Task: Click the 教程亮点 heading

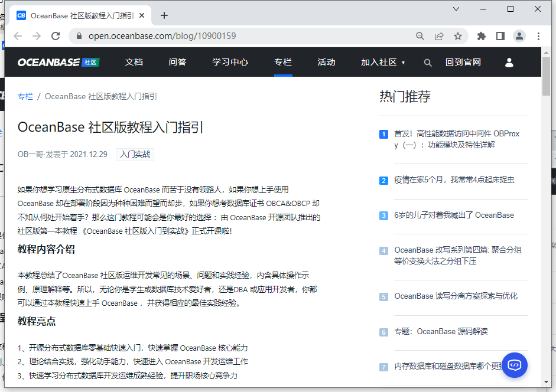Action: tap(37, 321)
